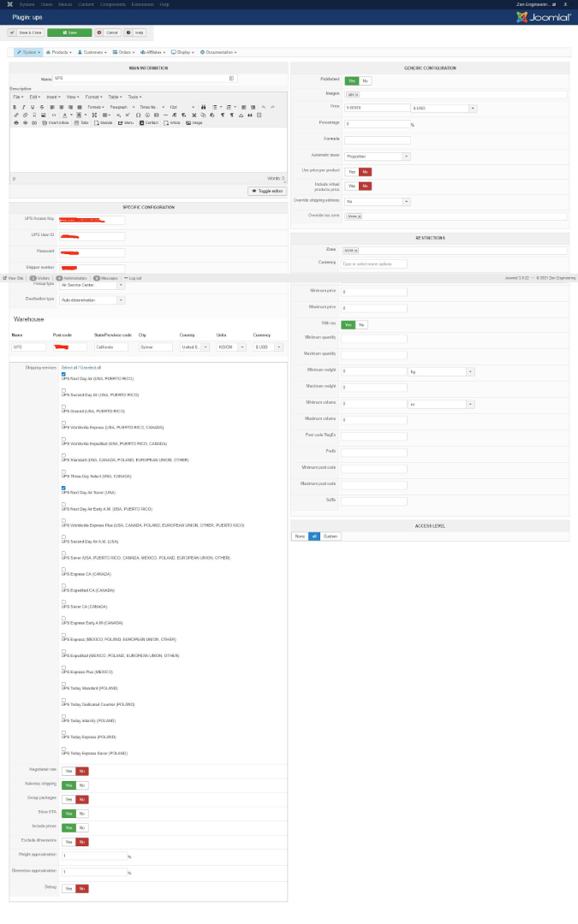Open the Display menu

tap(183, 52)
